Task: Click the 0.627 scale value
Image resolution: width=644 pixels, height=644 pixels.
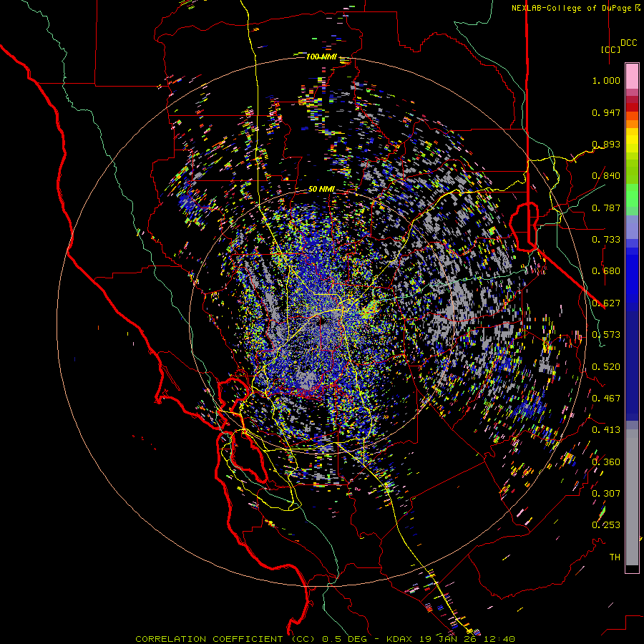Action: coord(606,303)
